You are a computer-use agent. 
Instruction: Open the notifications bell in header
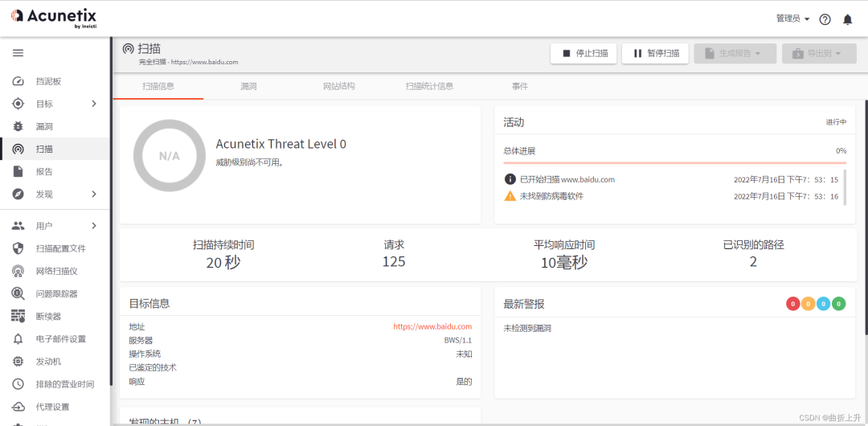click(x=848, y=19)
